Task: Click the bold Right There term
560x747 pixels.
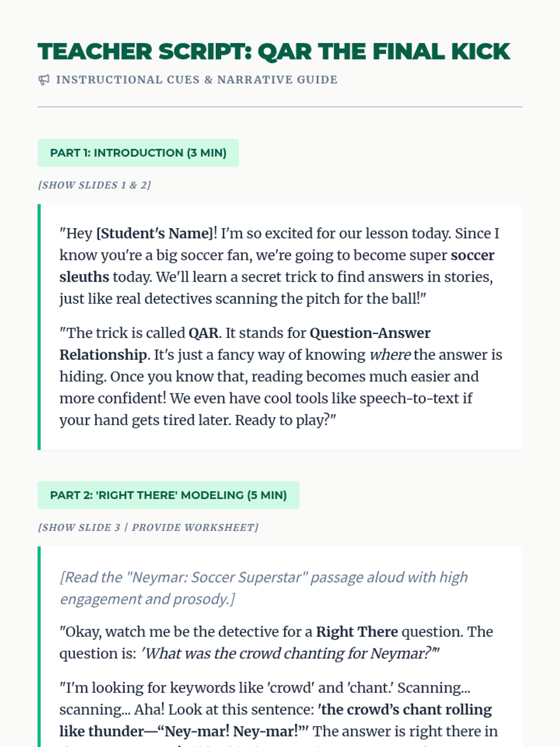Action: click(357, 632)
